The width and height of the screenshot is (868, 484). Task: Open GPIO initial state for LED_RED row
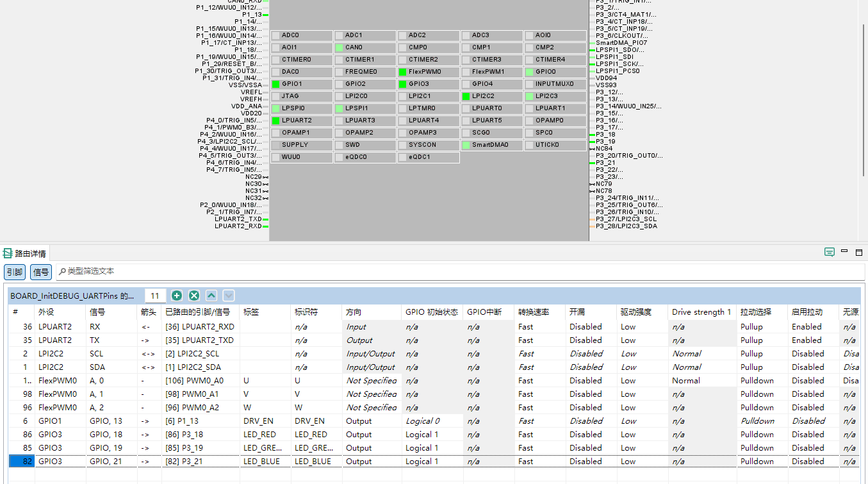[x=432, y=435]
